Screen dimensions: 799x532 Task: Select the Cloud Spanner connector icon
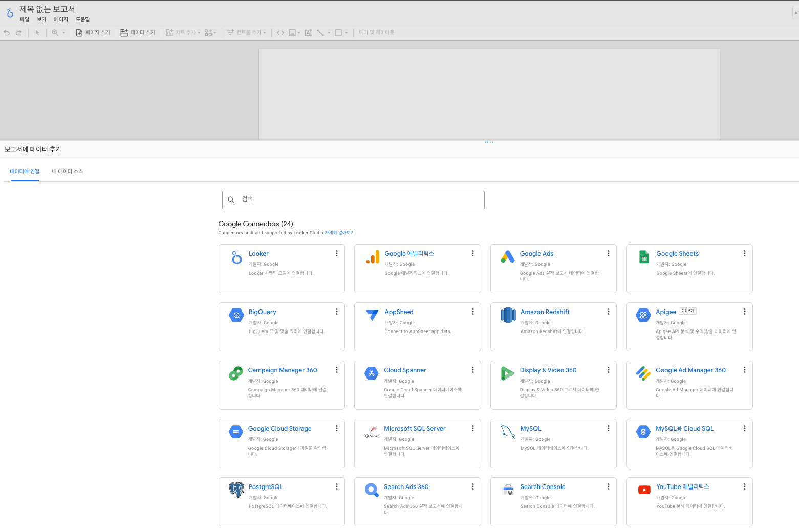click(372, 373)
